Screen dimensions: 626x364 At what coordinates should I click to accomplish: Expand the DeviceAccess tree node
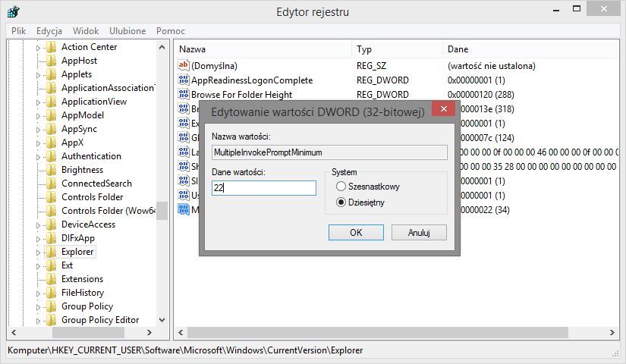(x=39, y=225)
